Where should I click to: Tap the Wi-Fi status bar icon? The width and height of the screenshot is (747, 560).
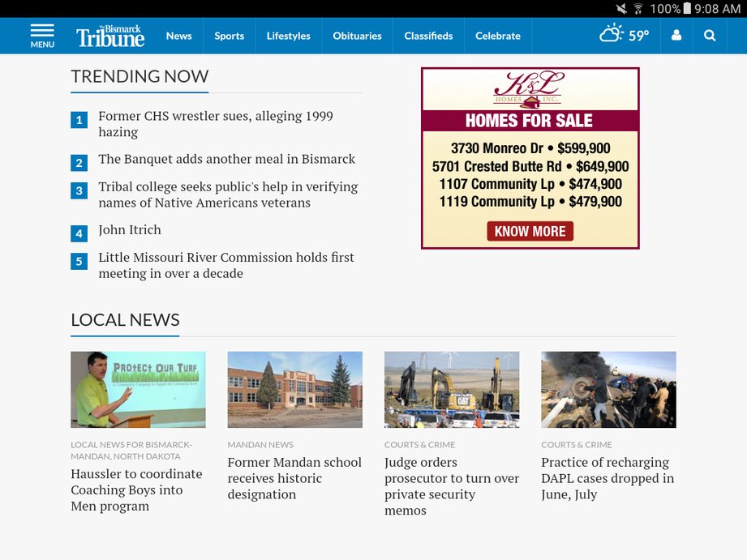[638, 9]
